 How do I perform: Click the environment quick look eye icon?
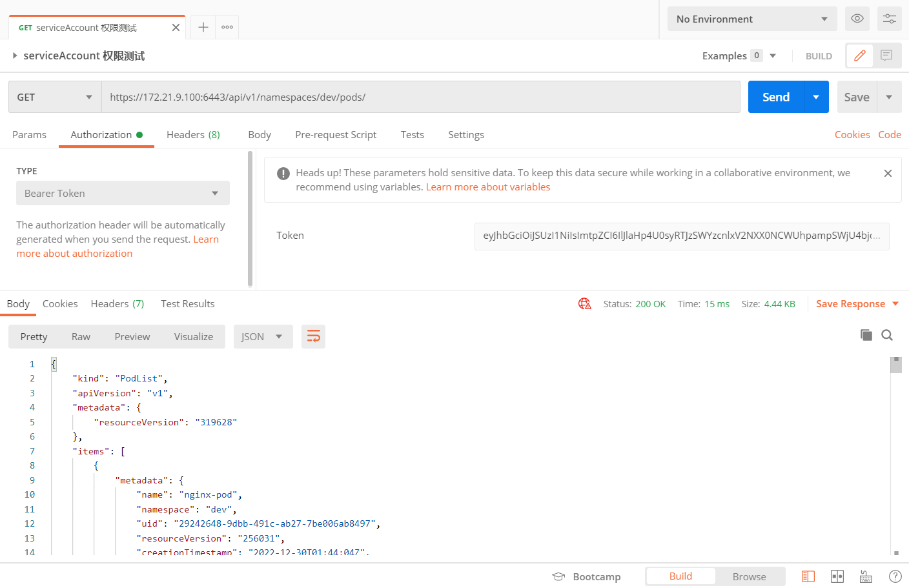point(857,19)
